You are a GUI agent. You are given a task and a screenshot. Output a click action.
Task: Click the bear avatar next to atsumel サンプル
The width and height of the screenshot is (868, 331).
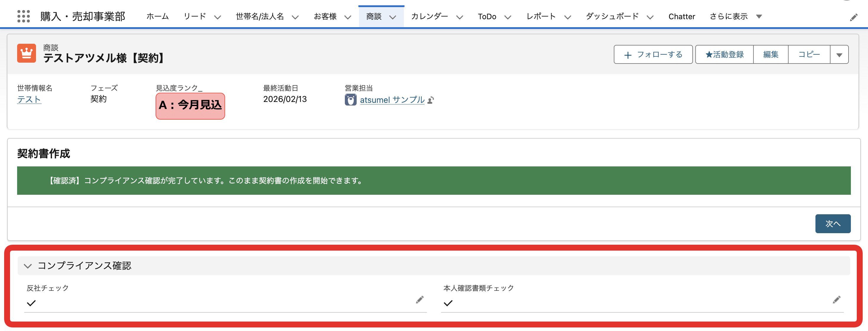[350, 100]
